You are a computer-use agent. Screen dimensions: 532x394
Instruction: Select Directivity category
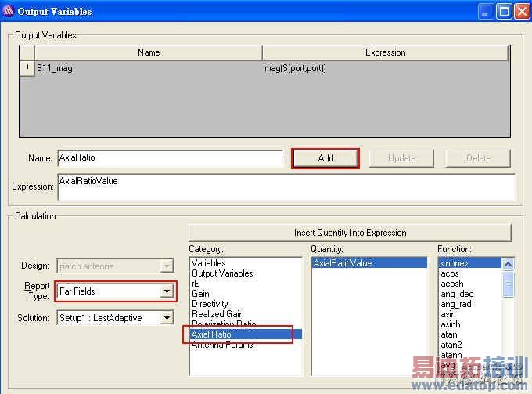[210, 304]
